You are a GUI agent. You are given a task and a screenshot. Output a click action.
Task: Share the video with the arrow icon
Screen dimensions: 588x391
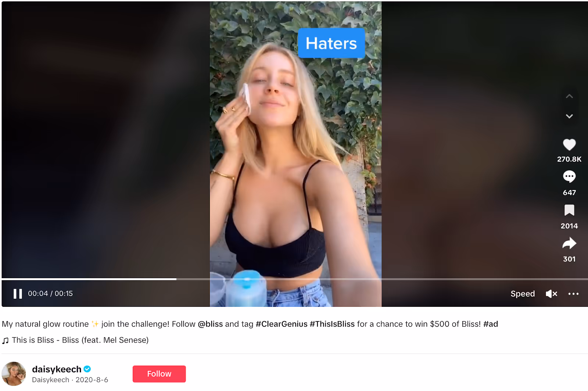point(569,243)
